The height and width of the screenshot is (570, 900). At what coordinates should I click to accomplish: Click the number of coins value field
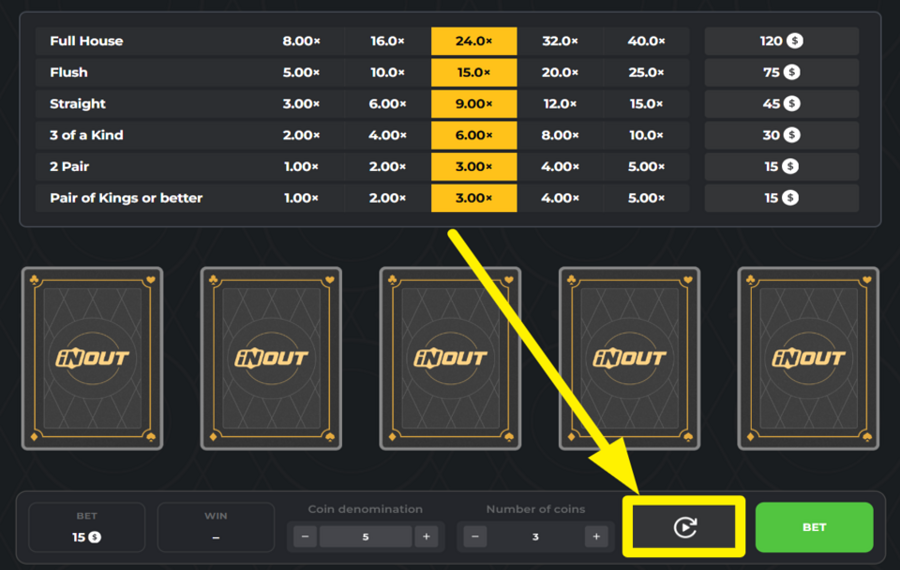[x=535, y=537]
